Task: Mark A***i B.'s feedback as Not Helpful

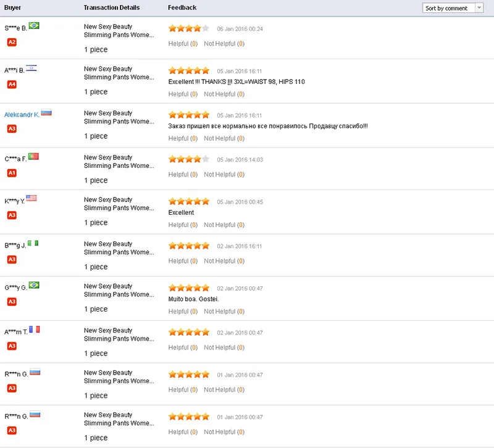Action: tap(224, 94)
